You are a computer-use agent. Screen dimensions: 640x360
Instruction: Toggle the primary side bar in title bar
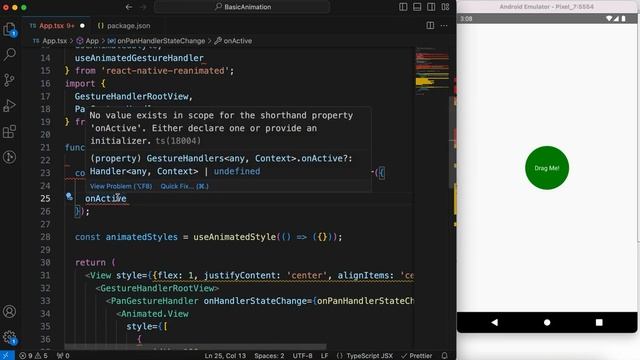point(403,7)
